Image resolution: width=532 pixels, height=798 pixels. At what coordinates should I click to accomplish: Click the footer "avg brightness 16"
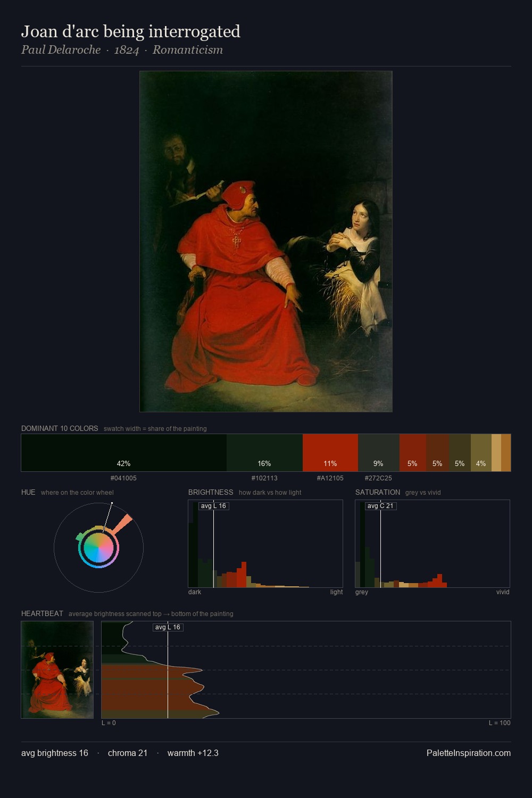pos(55,753)
